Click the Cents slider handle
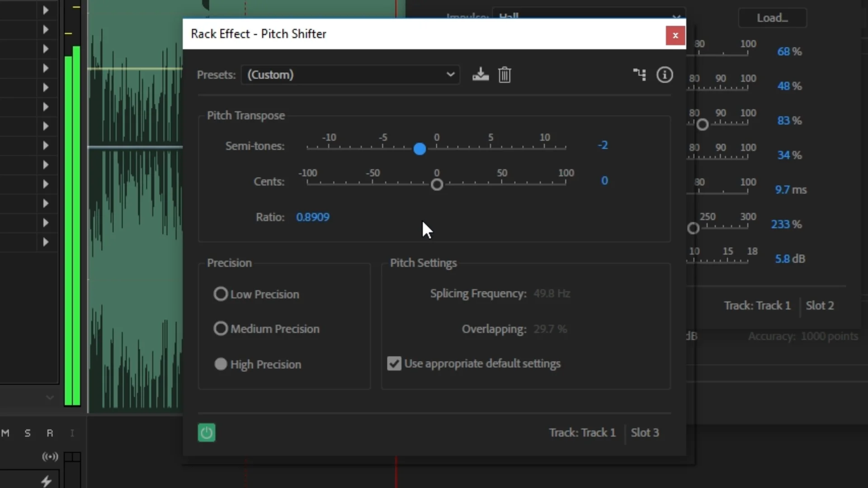Viewport: 868px width, 488px height. tap(437, 184)
